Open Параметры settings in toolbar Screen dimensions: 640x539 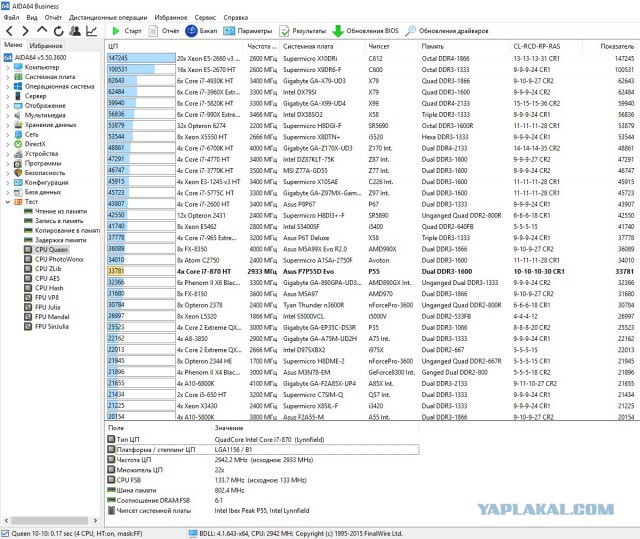(x=249, y=31)
